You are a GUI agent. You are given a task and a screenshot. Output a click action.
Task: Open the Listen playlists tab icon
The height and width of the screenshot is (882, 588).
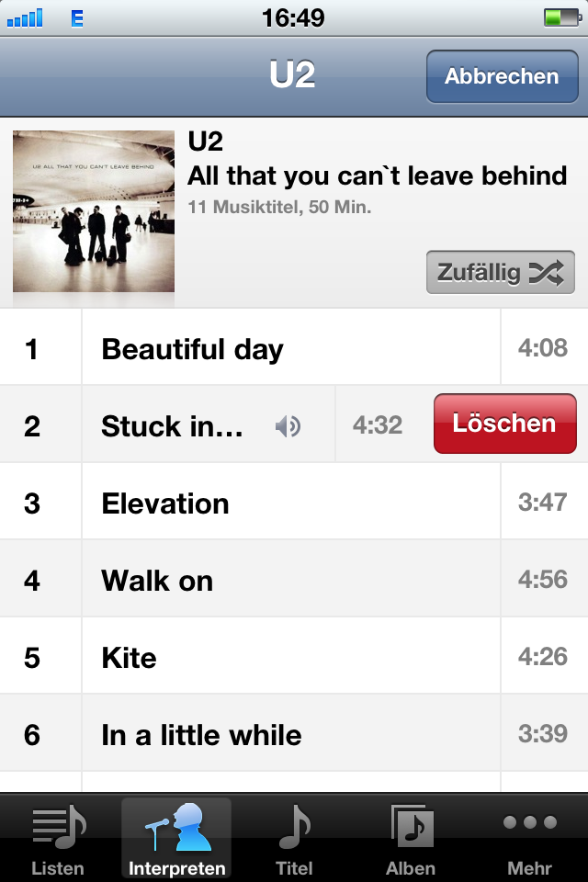pyautogui.click(x=59, y=826)
